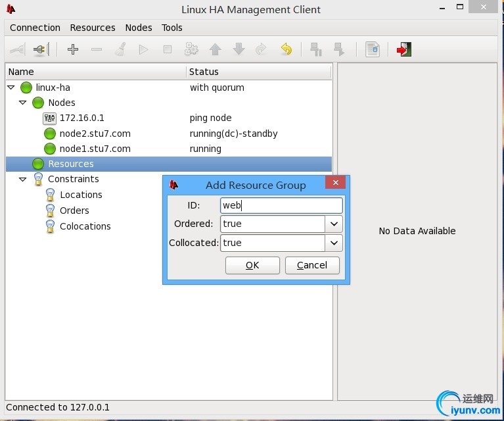Click 'Connected to 127.0.0.1' status bar text

58,407
